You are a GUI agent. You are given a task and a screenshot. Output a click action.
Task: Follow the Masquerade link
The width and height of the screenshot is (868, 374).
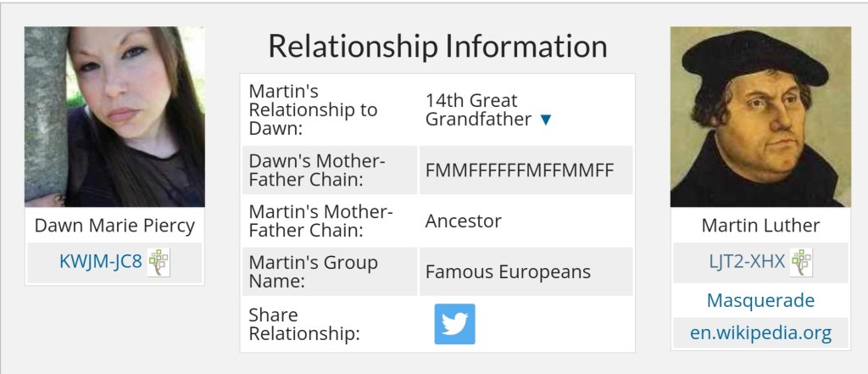click(x=760, y=300)
